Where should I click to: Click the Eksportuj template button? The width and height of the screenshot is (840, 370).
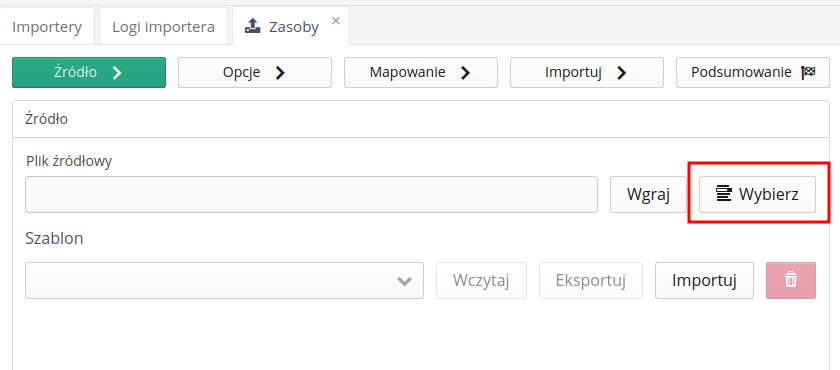click(x=591, y=280)
